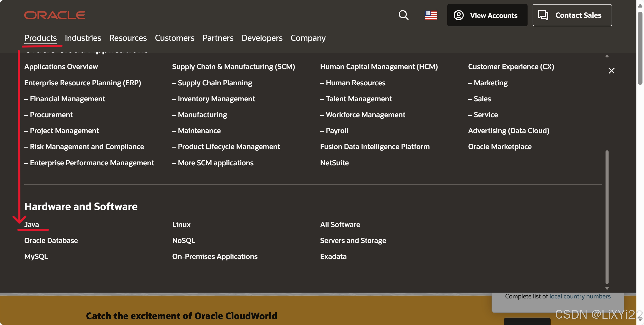Click the US flag country selector
Image resolution: width=644 pixels, height=325 pixels.
(x=431, y=15)
